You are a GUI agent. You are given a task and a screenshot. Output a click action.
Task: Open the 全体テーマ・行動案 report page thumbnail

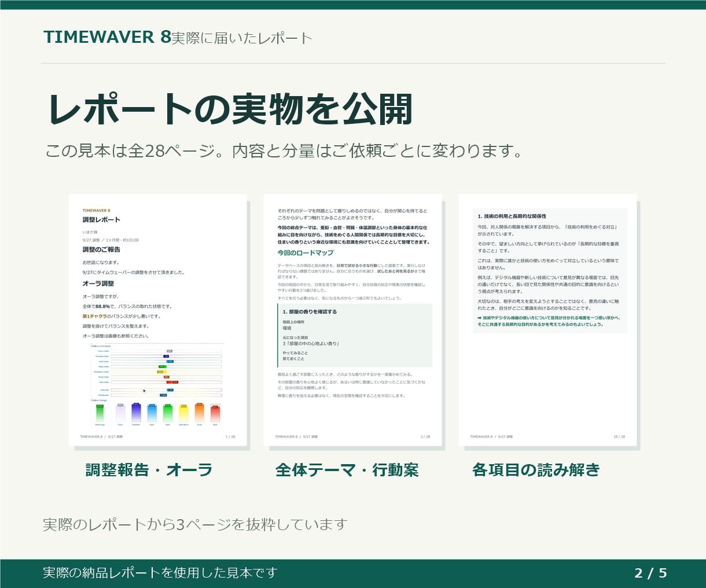[x=353, y=320]
